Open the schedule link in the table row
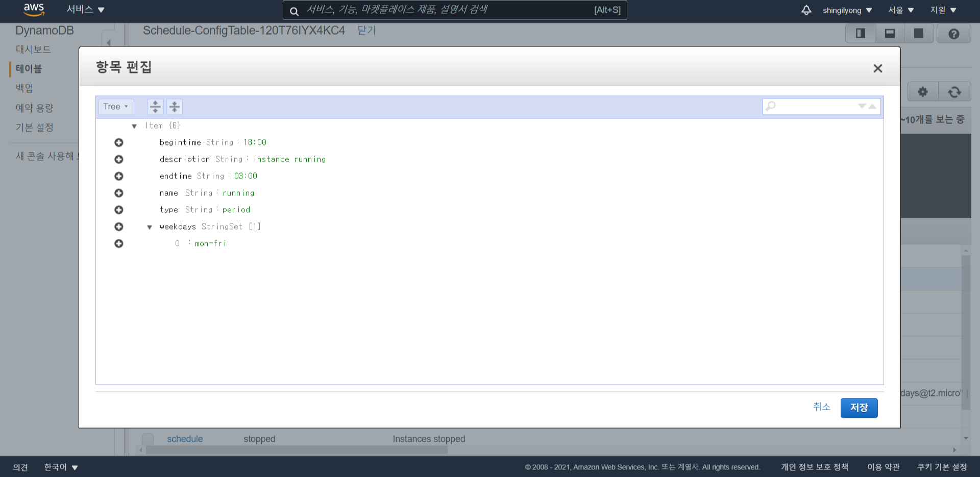Image resolution: width=980 pixels, height=477 pixels. tap(185, 439)
